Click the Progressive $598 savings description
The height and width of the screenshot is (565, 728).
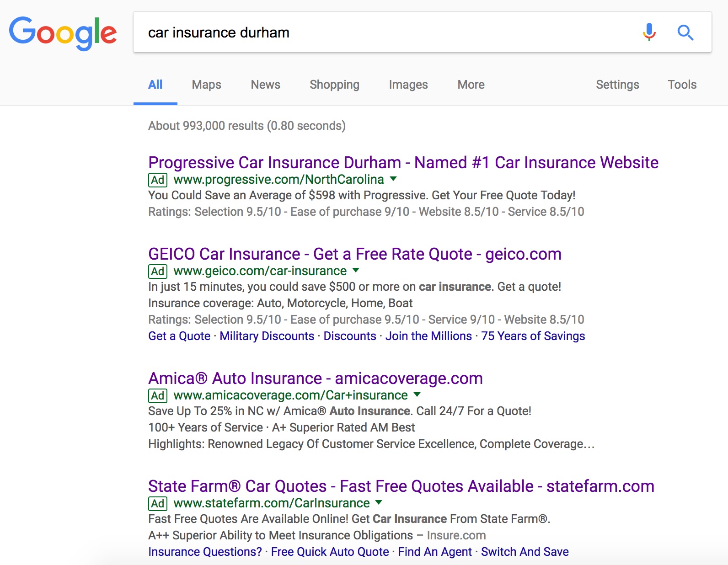tap(362, 195)
